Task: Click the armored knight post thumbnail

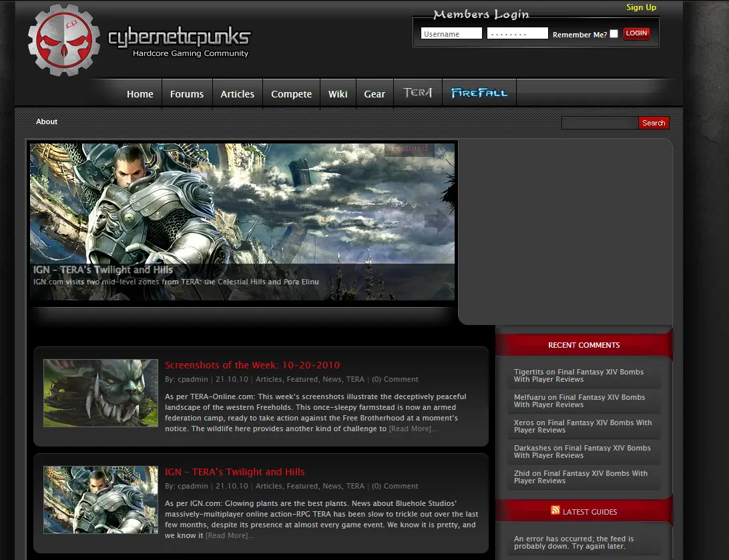Action: tap(101, 499)
